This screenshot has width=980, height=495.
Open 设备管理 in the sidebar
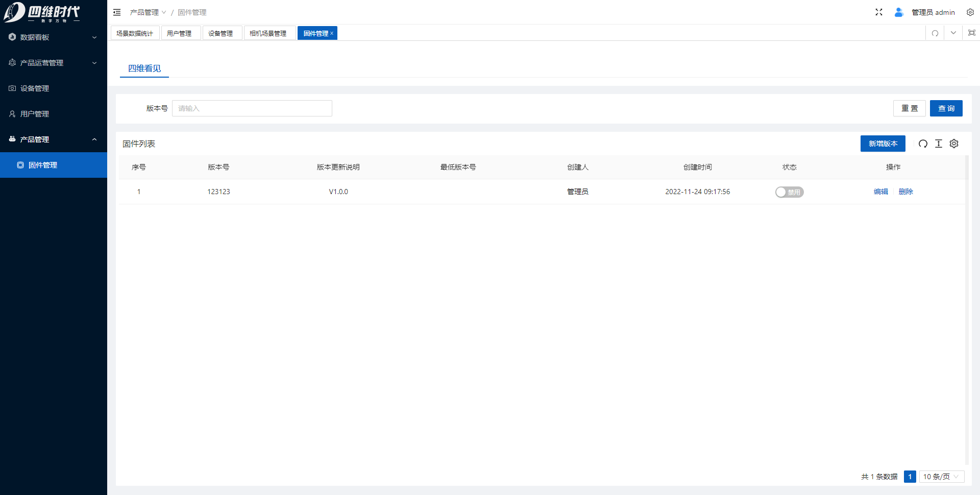35,88
